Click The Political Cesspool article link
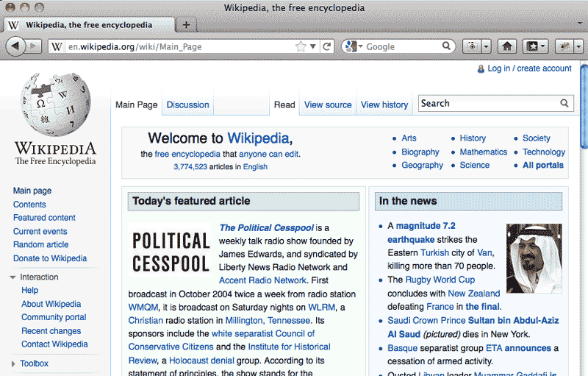The image size is (588, 376). [x=266, y=228]
